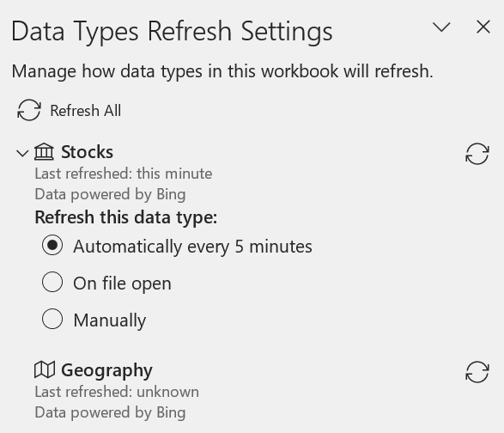Click the Stocks section heading
Screen dimensions: 504x433
coord(87,152)
